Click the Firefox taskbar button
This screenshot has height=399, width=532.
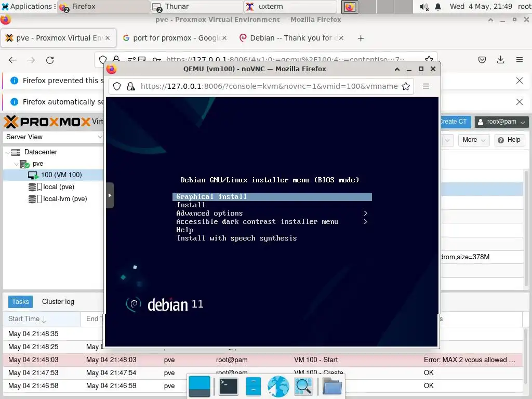pyautogui.click(x=103, y=6)
